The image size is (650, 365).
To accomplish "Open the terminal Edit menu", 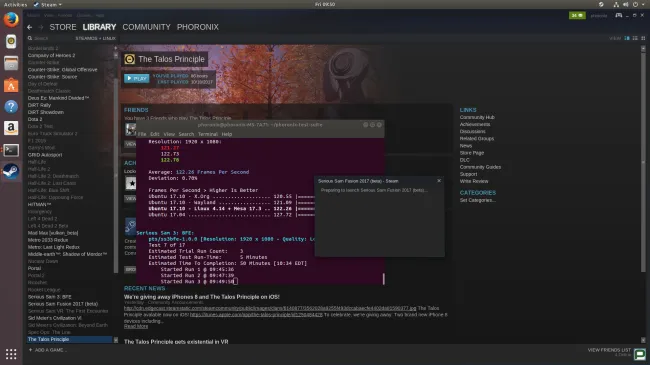I will click(155, 134).
